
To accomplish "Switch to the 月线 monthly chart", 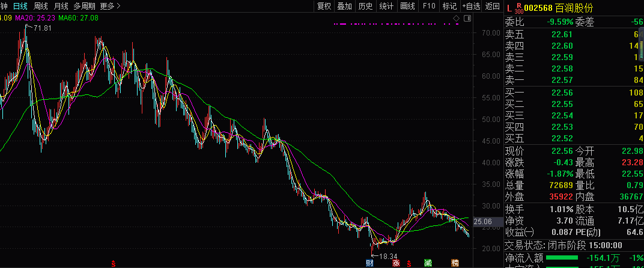I will coord(61,6).
